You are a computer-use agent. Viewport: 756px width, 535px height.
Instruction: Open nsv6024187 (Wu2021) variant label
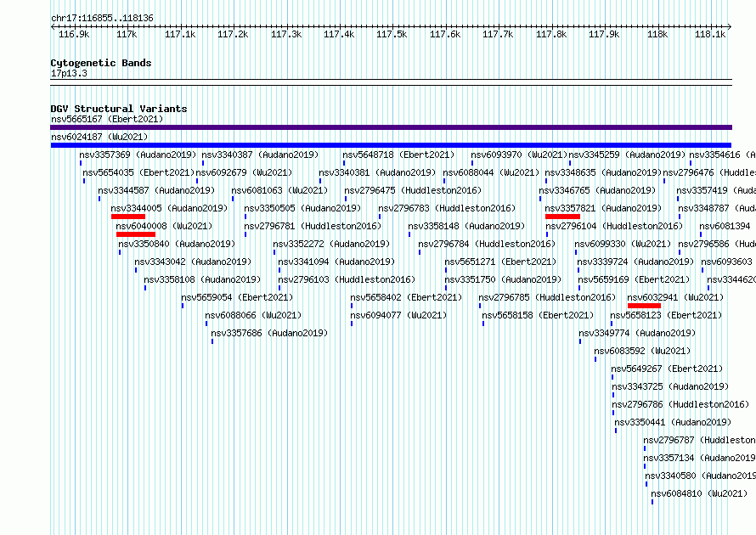[x=99, y=137]
